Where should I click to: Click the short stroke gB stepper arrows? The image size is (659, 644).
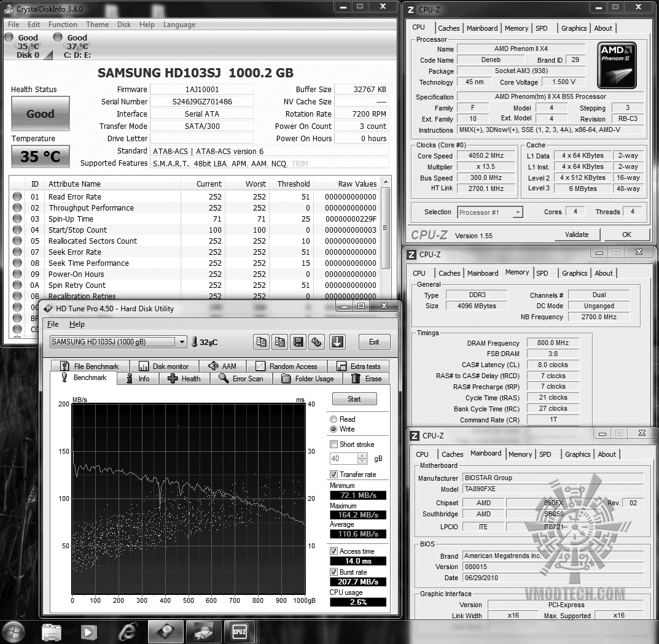coord(363,459)
